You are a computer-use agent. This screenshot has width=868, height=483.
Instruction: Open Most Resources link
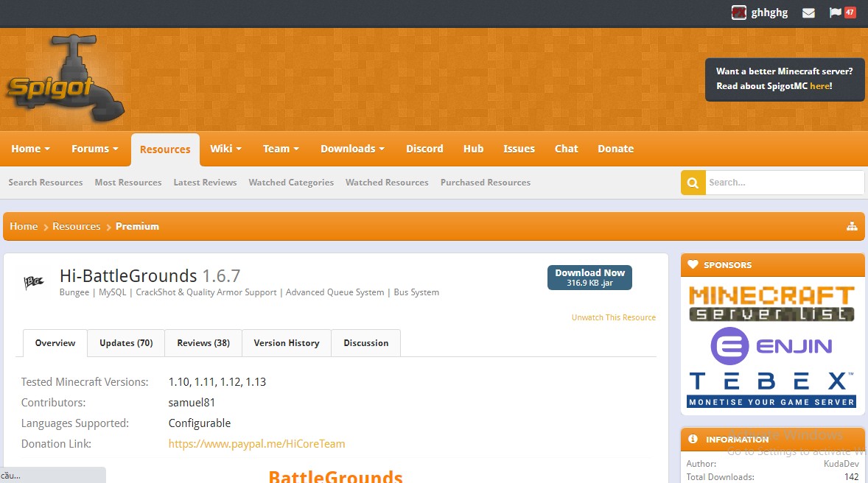128,183
